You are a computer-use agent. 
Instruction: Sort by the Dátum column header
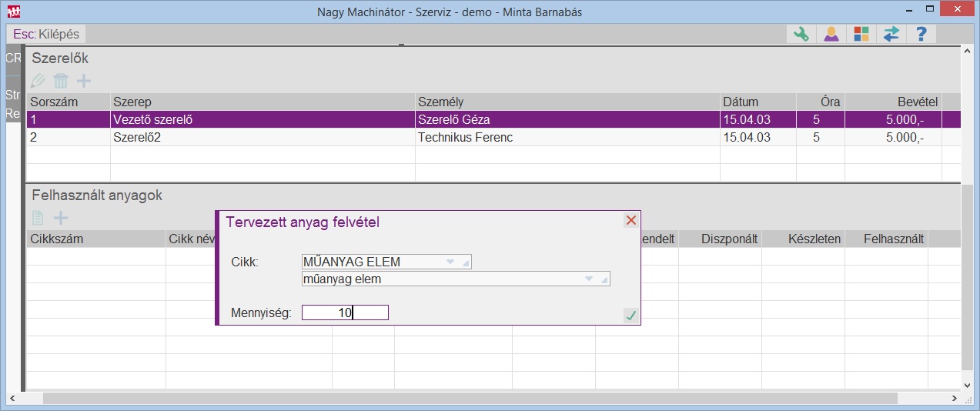758,102
